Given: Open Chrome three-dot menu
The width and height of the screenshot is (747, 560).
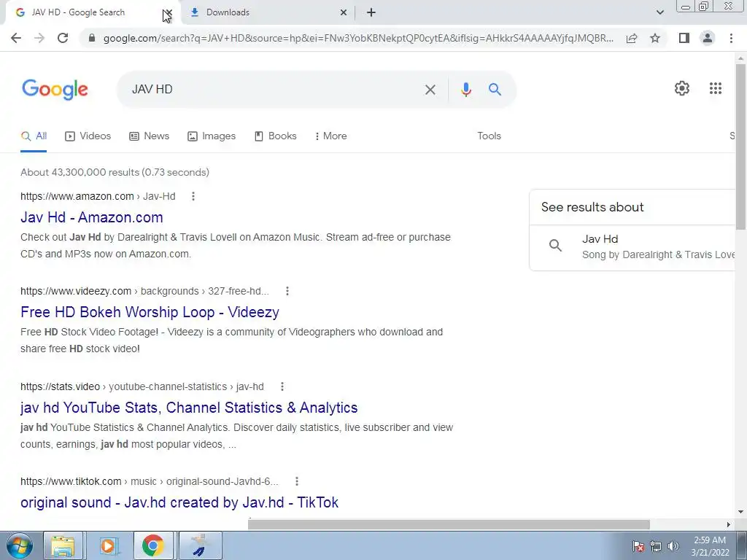Looking at the screenshot, I should 731,38.
